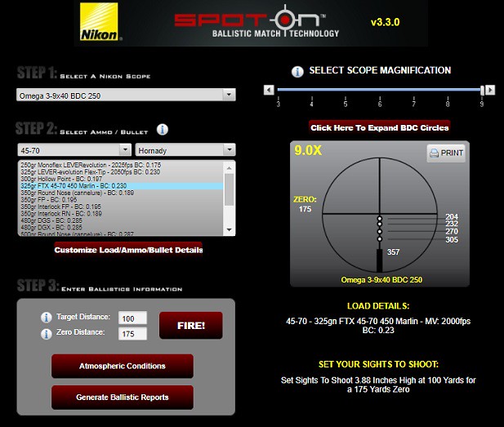Click the ZERO: 175 reticle label
This screenshot has height=427, width=504.
305,204
